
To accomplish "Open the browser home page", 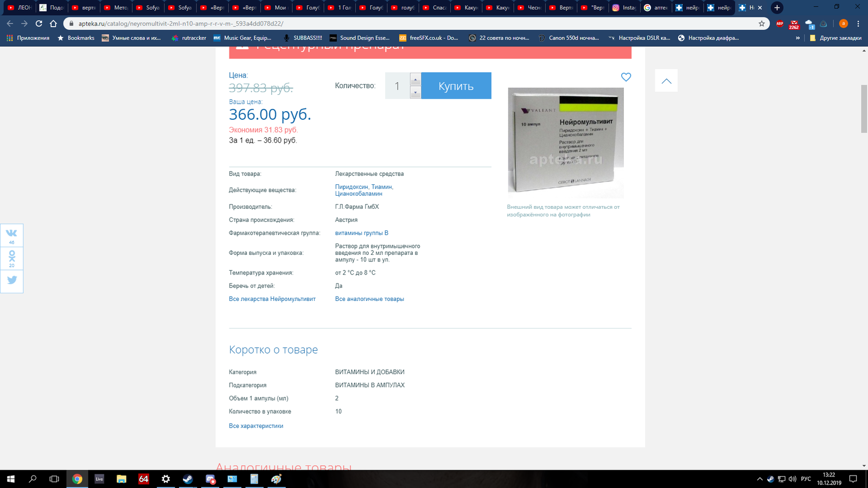I will tap(53, 23).
